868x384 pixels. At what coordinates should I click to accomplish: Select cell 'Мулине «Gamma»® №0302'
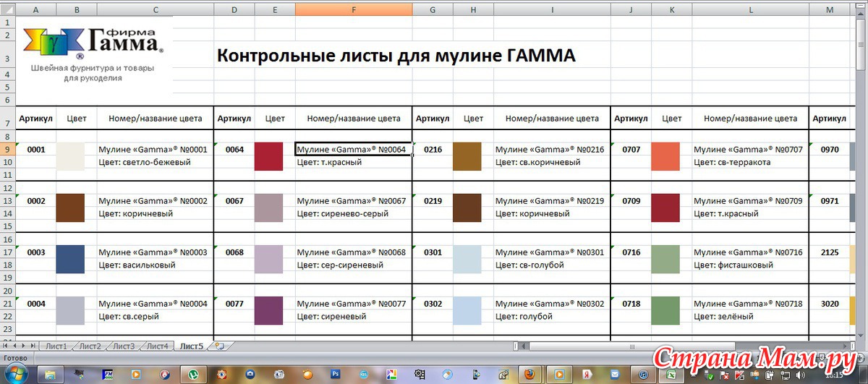[x=552, y=304]
